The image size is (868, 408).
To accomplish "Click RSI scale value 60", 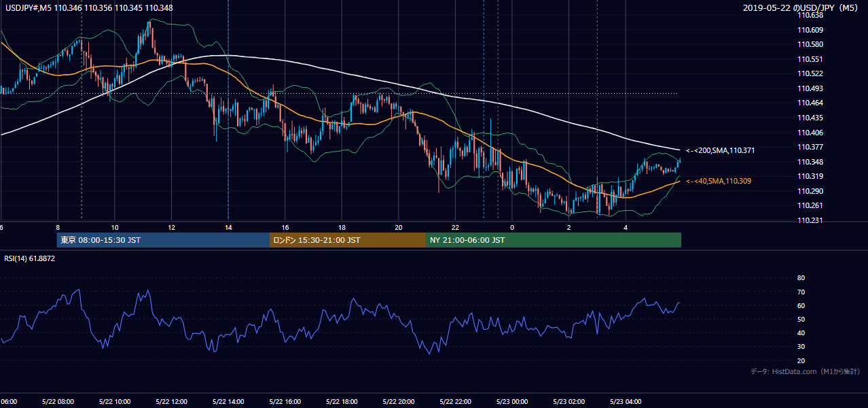I will [x=801, y=305].
